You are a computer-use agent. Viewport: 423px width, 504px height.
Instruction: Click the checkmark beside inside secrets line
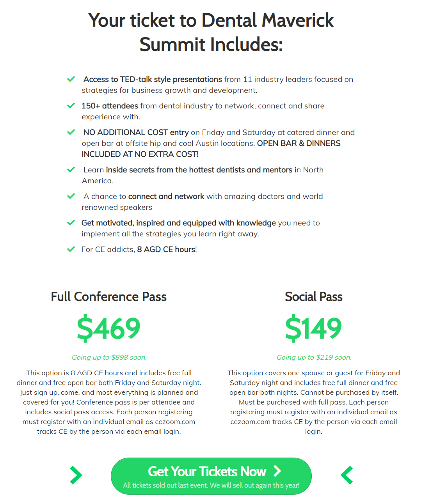71,170
